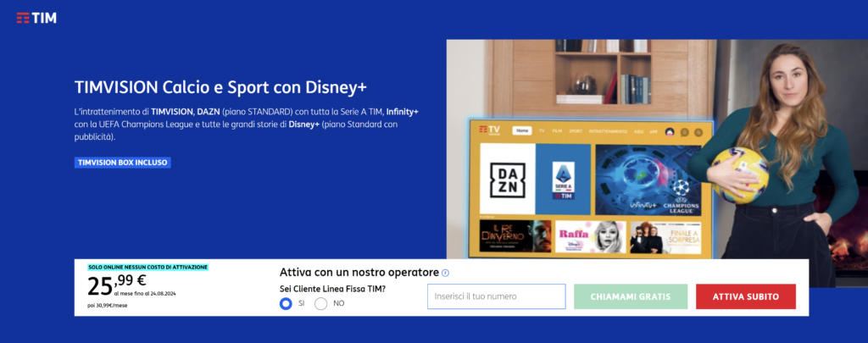Select NO for TIM fixed line customer
The image size is (868, 343).
coord(321,303)
